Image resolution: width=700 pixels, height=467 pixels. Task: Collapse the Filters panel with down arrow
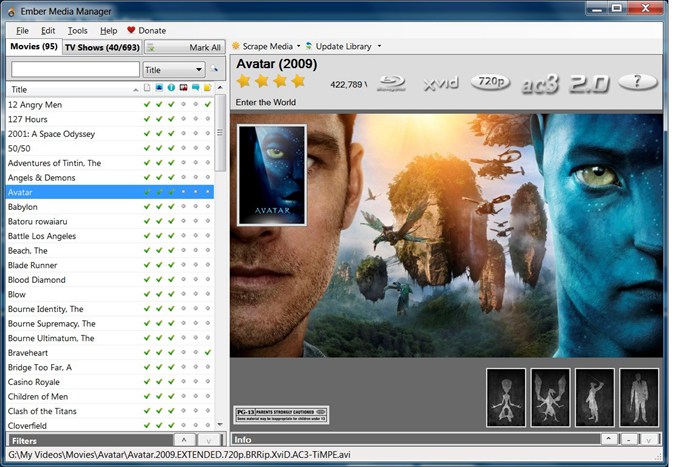pyautogui.click(x=208, y=440)
